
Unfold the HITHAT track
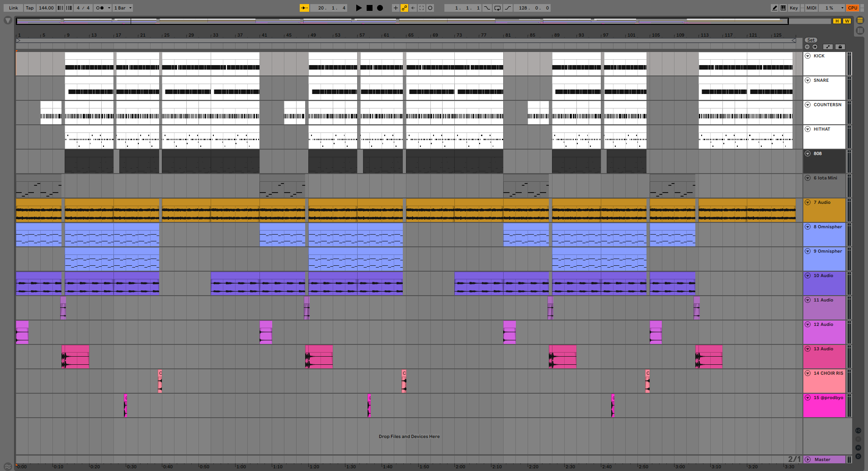[x=808, y=129]
